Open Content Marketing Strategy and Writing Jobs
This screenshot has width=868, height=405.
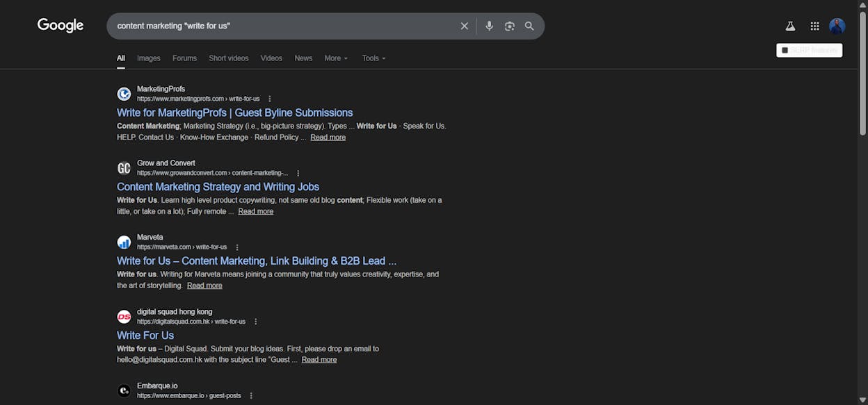(x=218, y=187)
